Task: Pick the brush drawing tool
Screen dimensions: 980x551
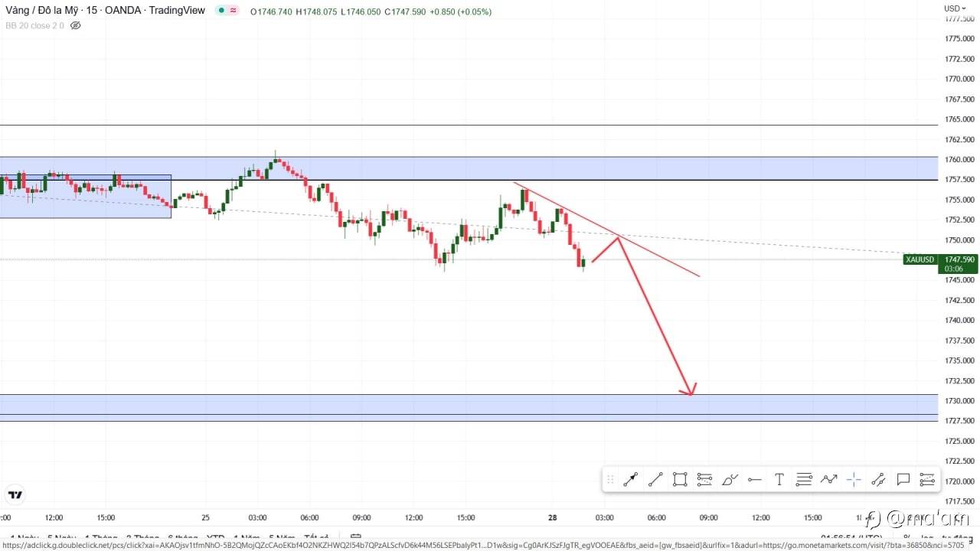Action: [x=730, y=480]
